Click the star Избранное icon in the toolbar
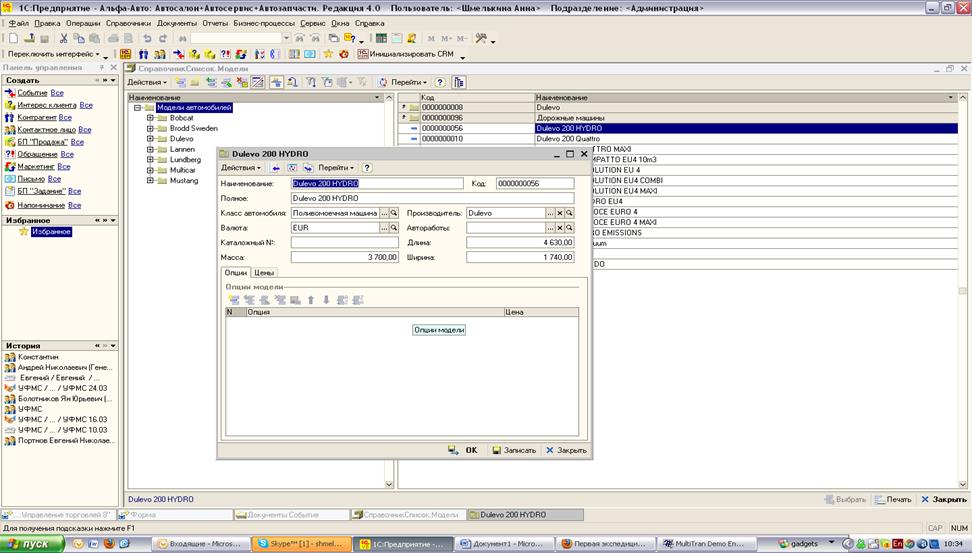 pos(327,54)
